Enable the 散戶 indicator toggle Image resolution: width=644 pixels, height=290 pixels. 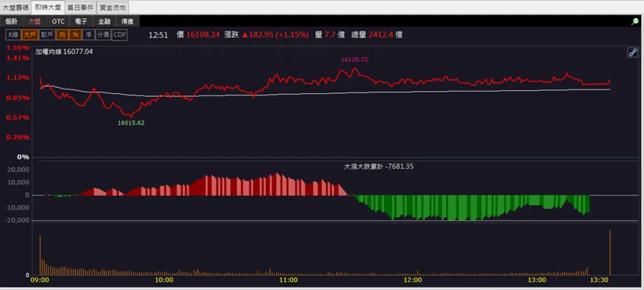click(x=47, y=35)
